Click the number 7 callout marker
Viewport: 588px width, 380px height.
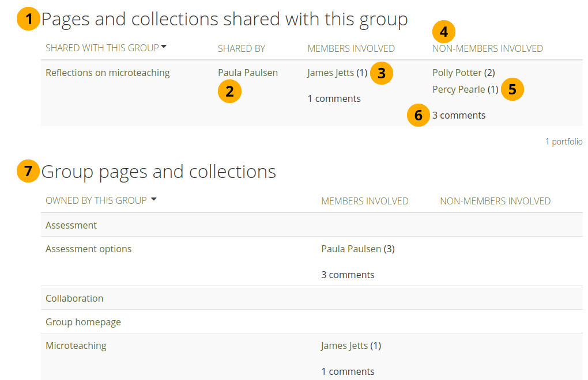click(x=28, y=172)
